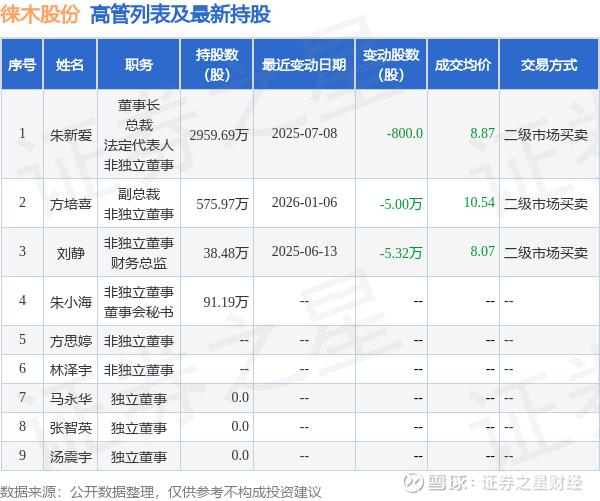Click 非独立董事 in 林泽宇 row
The width and height of the screenshot is (600, 501).
click(x=139, y=370)
